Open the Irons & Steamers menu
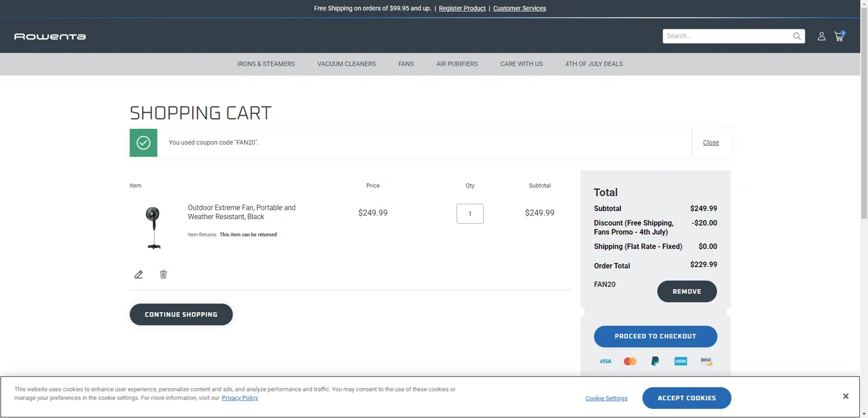The width and height of the screenshot is (868, 418). [x=266, y=64]
